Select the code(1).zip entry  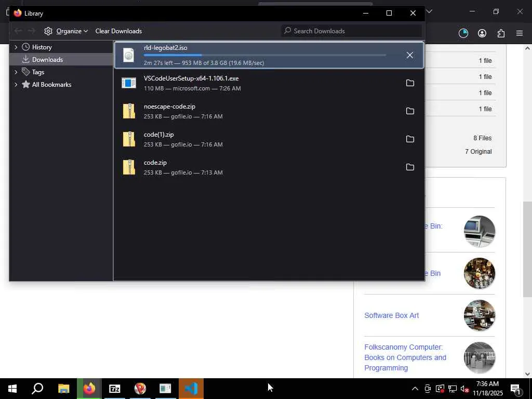tap(269, 139)
